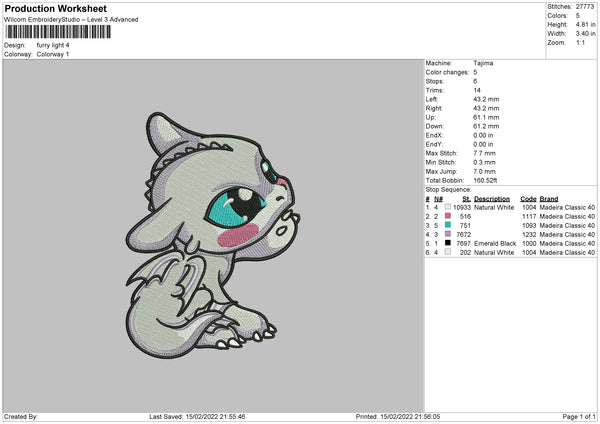Click the 'Brand' column header

pyautogui.click(x=549, y=199)
